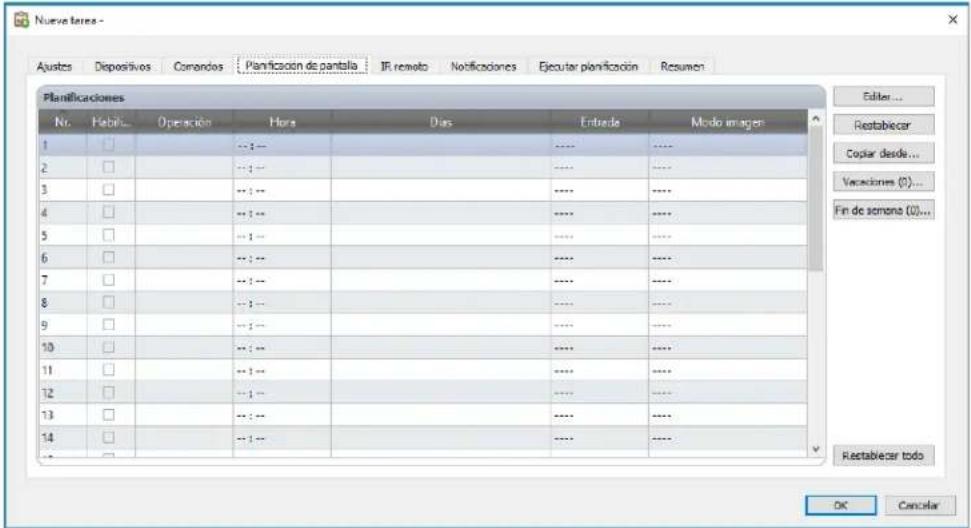The width and height of the screenshot is (971, 528).
Task: Check the enable box in row 10
Action: pos(111,347)
